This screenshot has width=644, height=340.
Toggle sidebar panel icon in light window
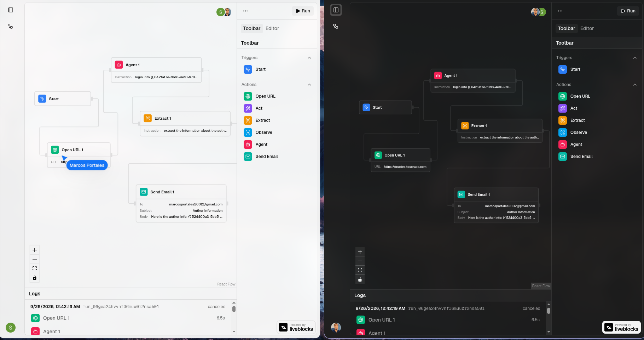click(x=11, y=10)
